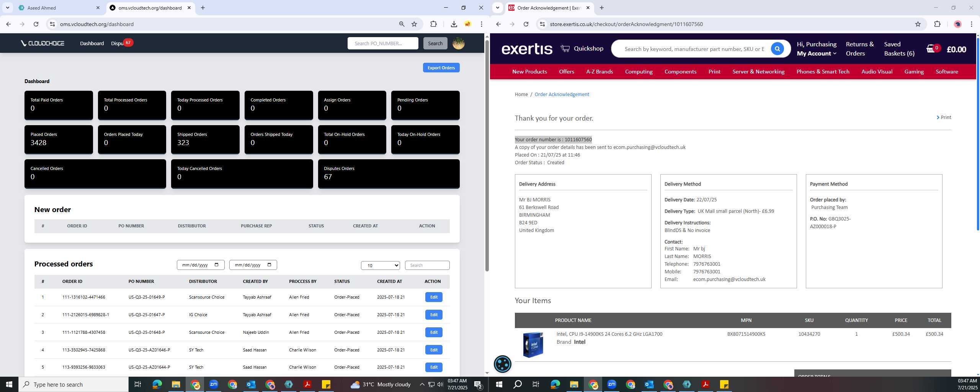
Task: Click the CloudChoice logo
Action: point(42,43)
